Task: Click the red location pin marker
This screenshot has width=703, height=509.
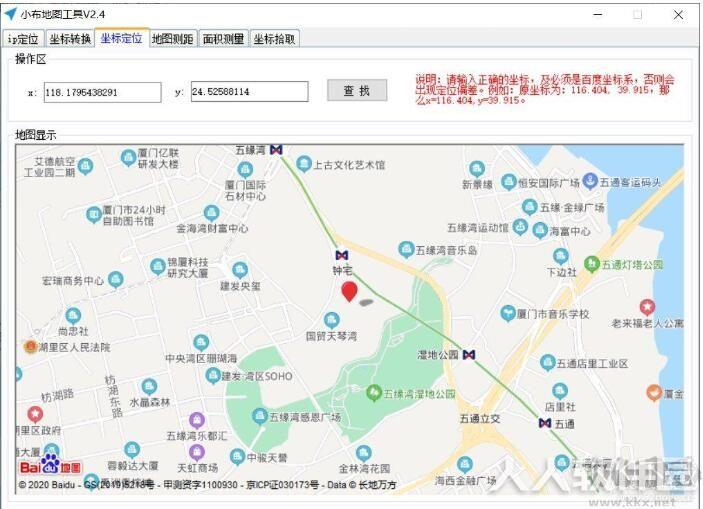Action: click(349, 291)
